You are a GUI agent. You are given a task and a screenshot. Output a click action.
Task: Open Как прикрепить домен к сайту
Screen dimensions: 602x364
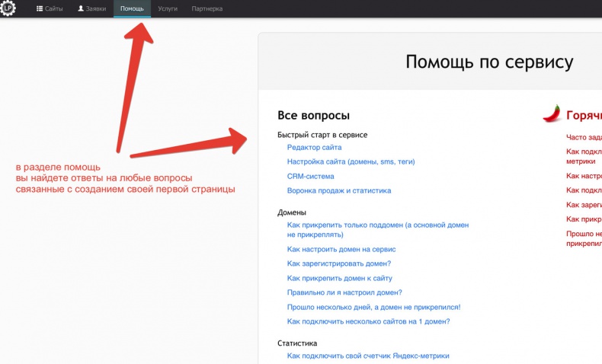point(340,278)
